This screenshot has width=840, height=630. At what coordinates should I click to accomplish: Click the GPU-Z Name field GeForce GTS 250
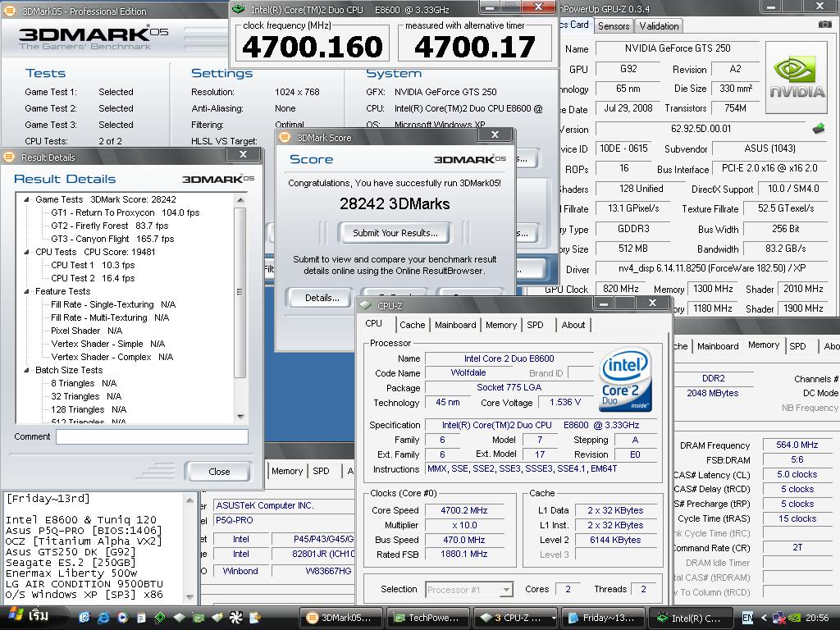(677, 48)
